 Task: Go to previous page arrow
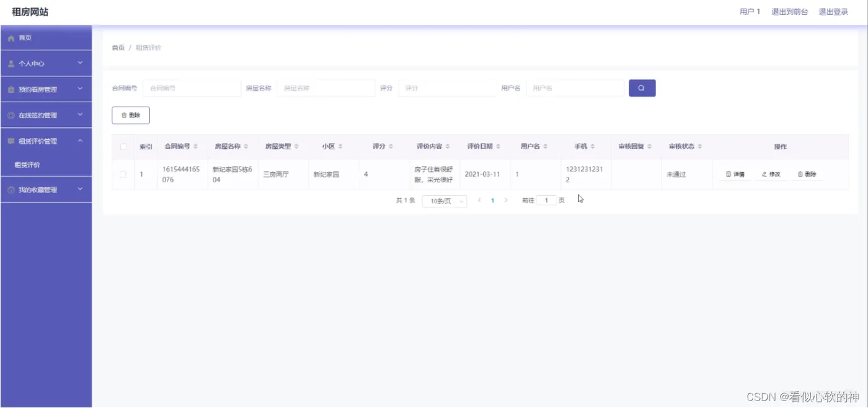[479, 201]
